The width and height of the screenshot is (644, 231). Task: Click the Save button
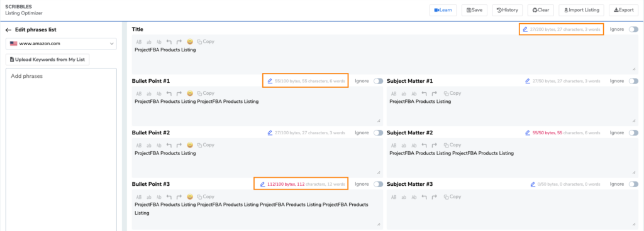tap(474, 10)
